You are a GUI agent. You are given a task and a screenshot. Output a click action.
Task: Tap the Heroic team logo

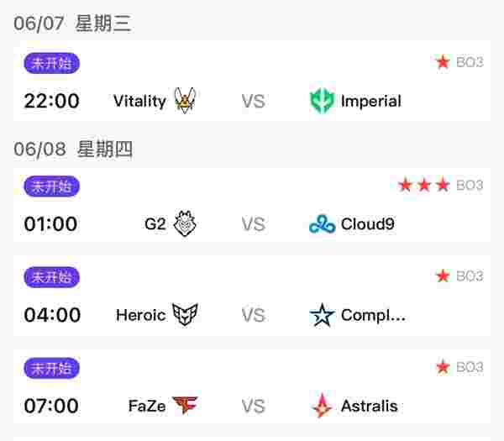point(185,314)
